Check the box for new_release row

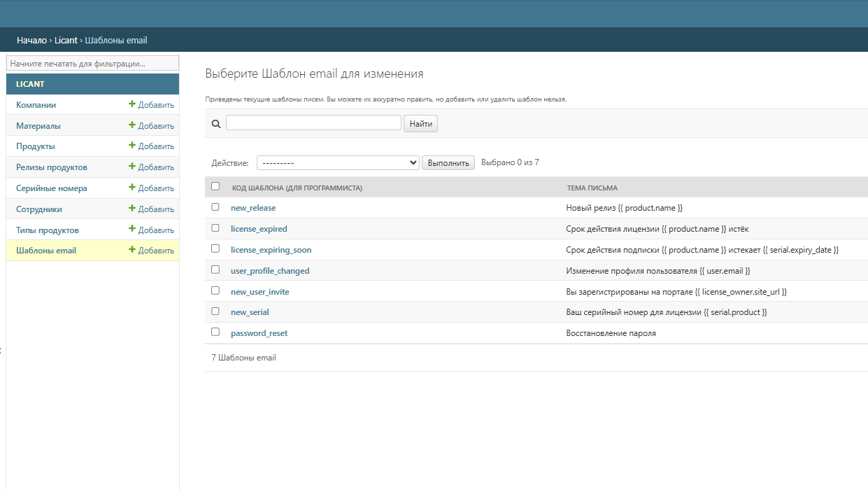pyautogui.click(x=215, y=207)
